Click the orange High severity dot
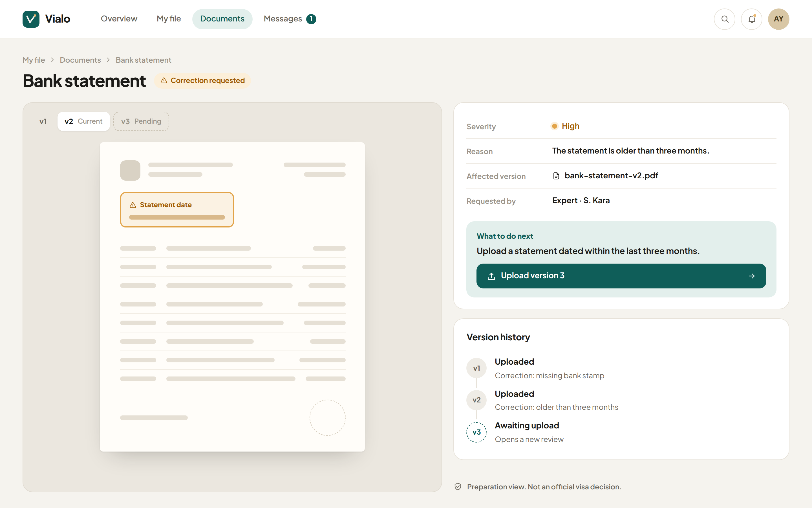The width and height of the screenshot is (812, 508). tap(555, 126)
